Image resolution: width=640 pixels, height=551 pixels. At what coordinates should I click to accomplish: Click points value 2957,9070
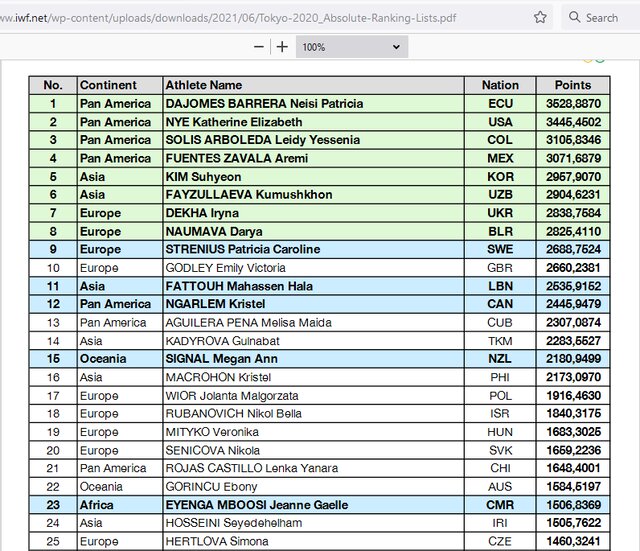pos(573,177)
